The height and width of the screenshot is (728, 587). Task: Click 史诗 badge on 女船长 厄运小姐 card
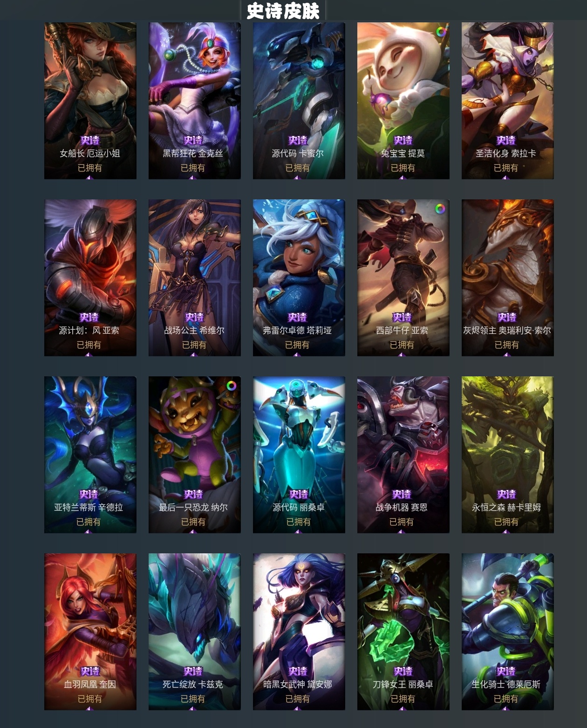pos(90,140)
